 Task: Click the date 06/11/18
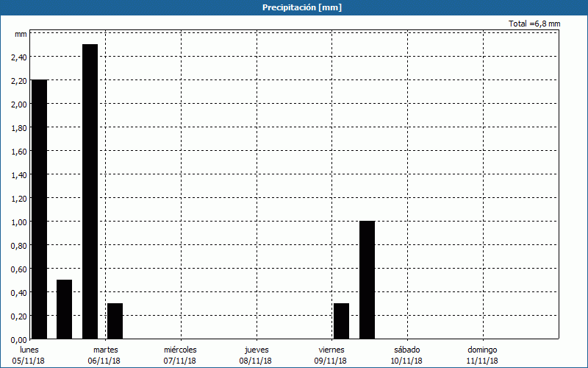pos(104,361)
